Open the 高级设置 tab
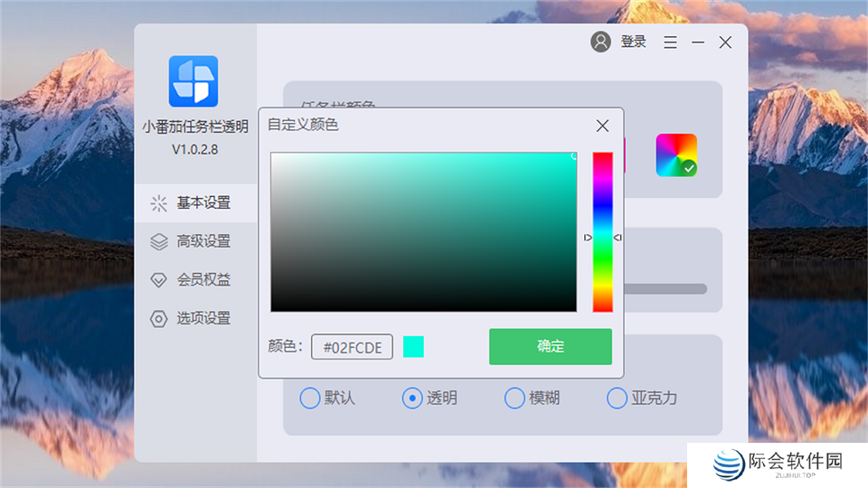This screenshot has height=488, width=868. click(x=195, y=241)
